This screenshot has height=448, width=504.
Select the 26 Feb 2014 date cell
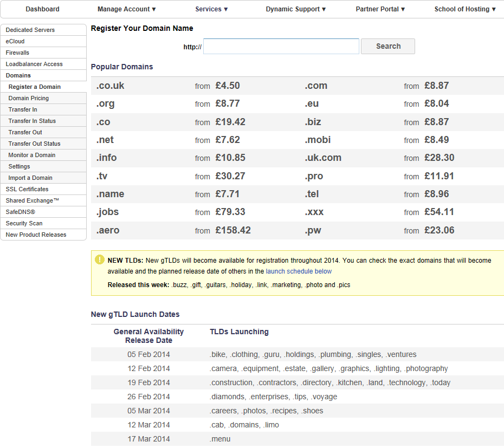coord(148,397)
